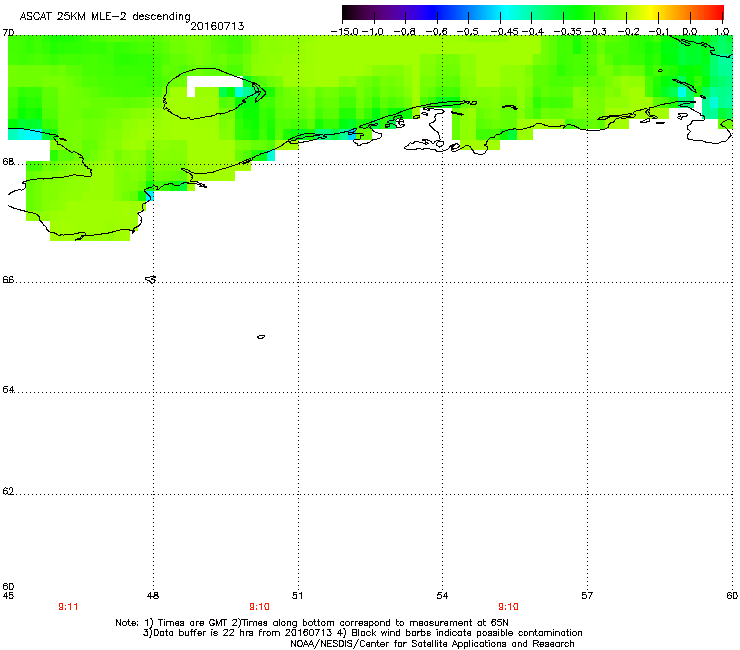740x650 pixels.
Task: Click longitude label 54
Action: coord(442,596)
